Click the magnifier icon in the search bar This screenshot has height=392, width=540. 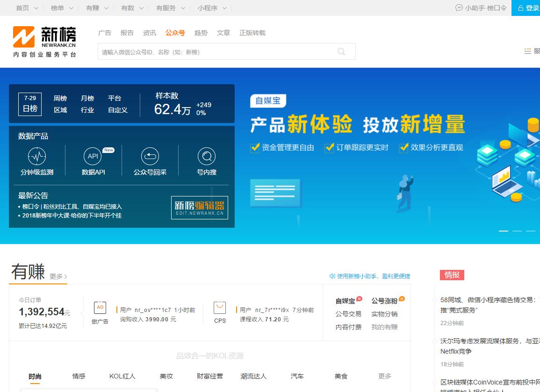coord(341,51)
